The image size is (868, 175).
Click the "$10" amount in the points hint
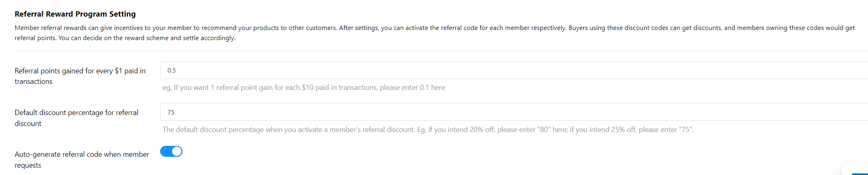[x=307, y=87]
